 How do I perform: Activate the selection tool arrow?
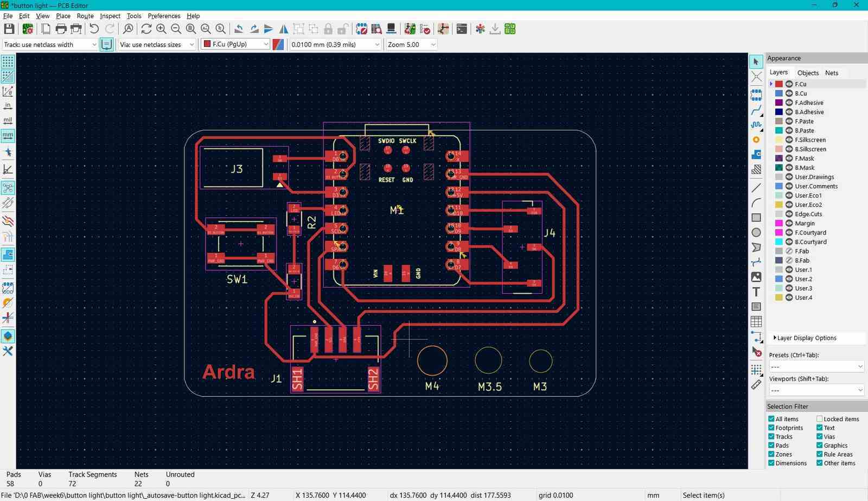[x=756, y=61]
